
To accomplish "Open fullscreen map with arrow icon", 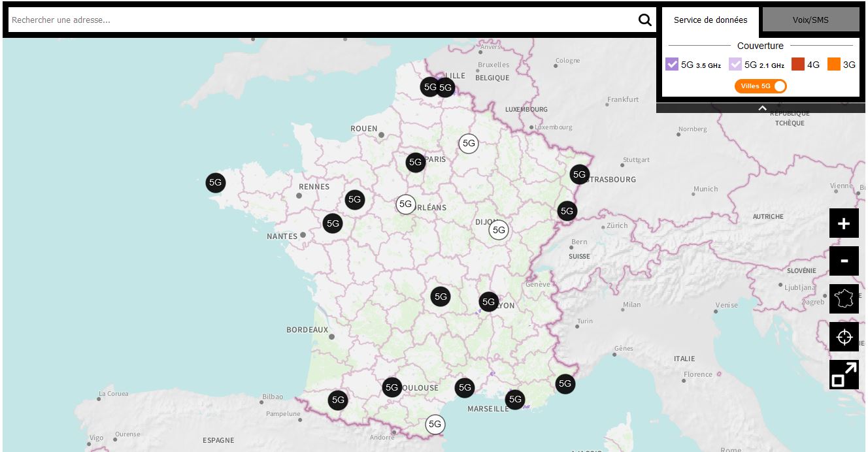I will click(x=844, y=375).
